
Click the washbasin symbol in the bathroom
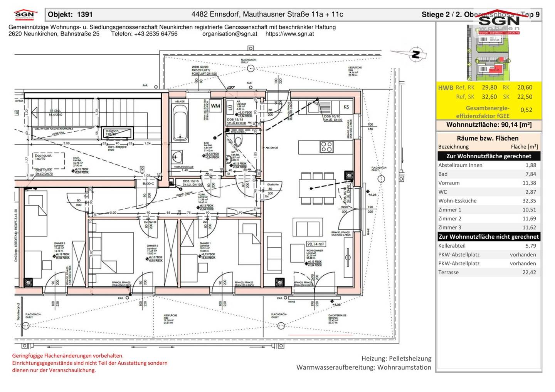click(178, 157)
